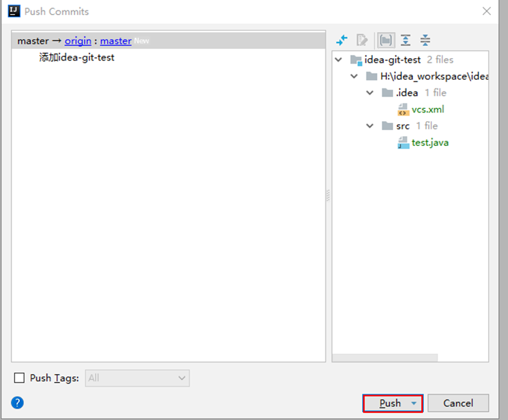Select the 添加idea-git-test commit row

click(x=169, y=57)
